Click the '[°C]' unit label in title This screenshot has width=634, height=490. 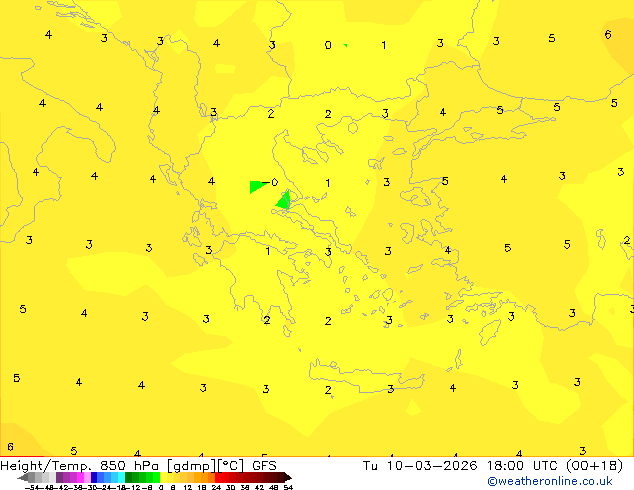[231, 466]
